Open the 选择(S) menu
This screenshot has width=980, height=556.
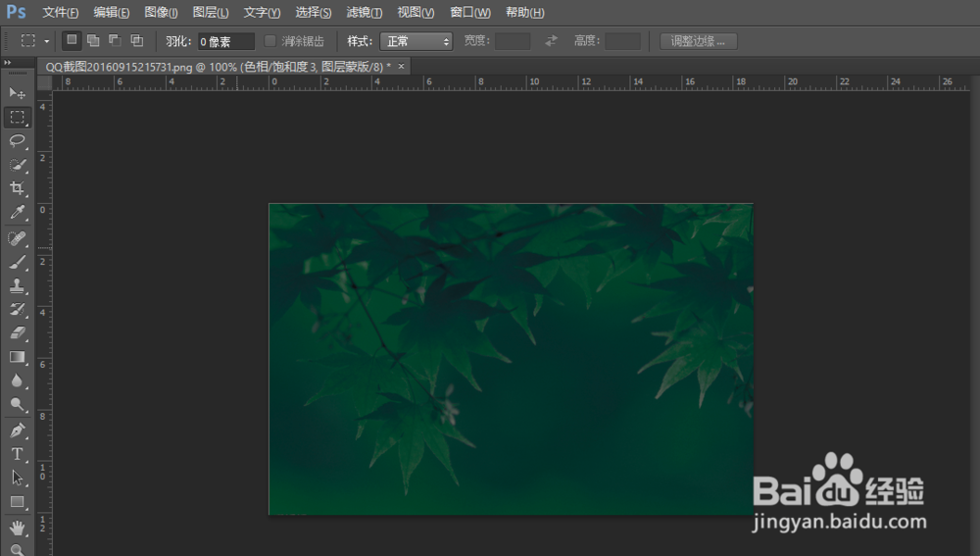click(314, 13)
